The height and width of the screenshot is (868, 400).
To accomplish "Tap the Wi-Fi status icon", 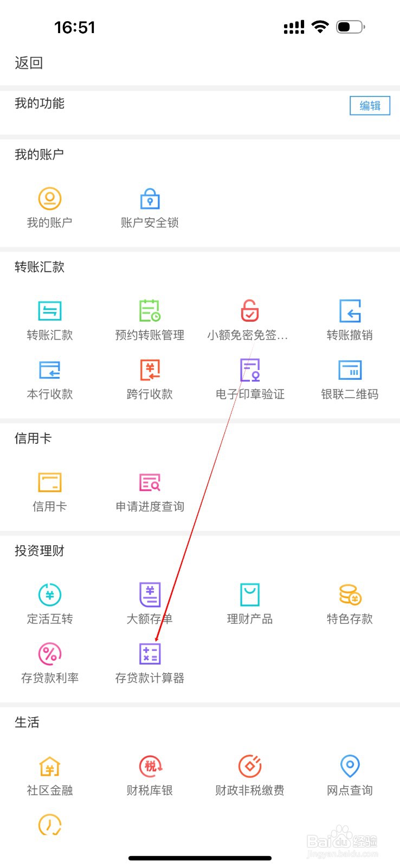I will click(x=320, y=27).
